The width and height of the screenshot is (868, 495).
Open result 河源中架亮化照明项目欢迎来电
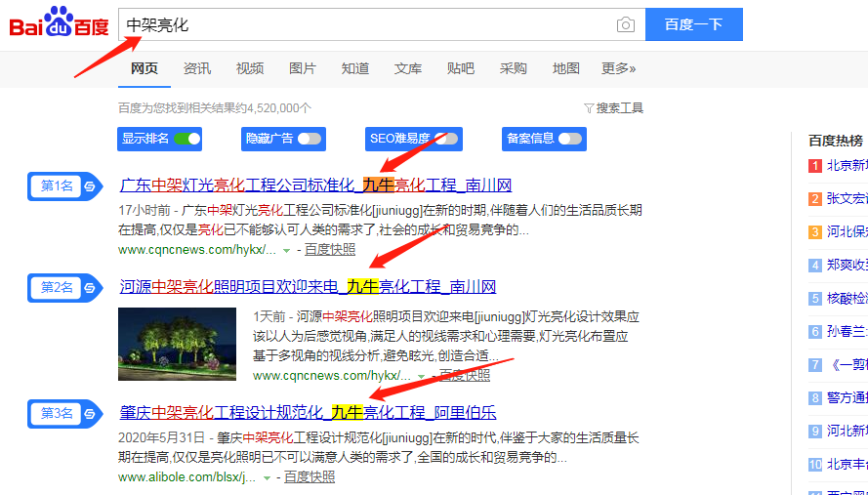[308, 286]
